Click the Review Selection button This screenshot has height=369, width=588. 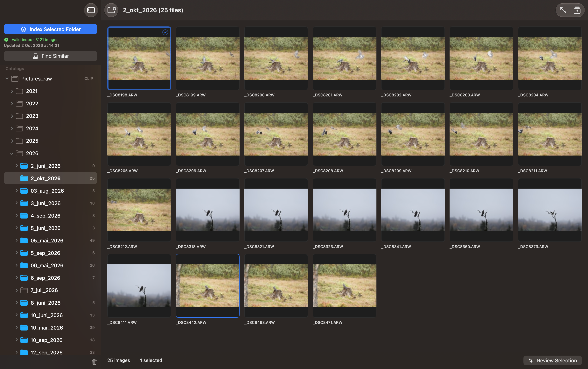(552, 360)
